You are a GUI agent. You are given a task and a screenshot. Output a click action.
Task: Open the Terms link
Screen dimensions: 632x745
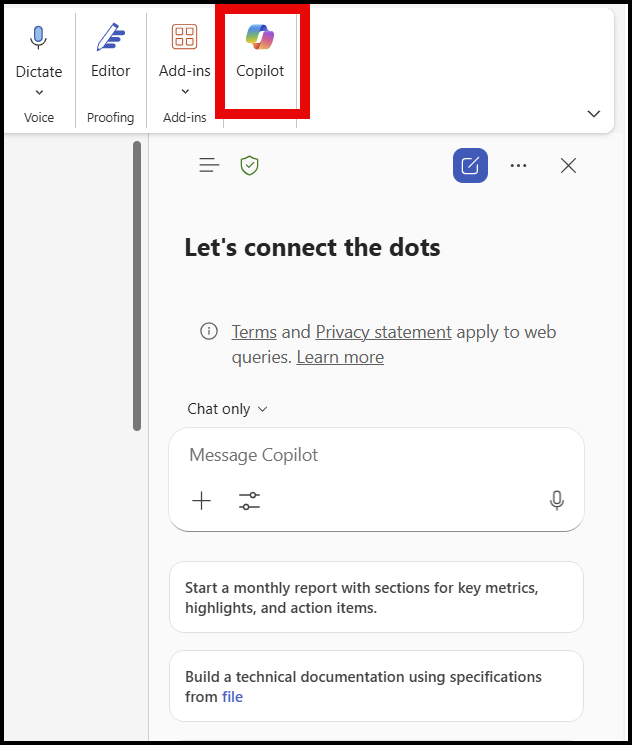point(254,332)
